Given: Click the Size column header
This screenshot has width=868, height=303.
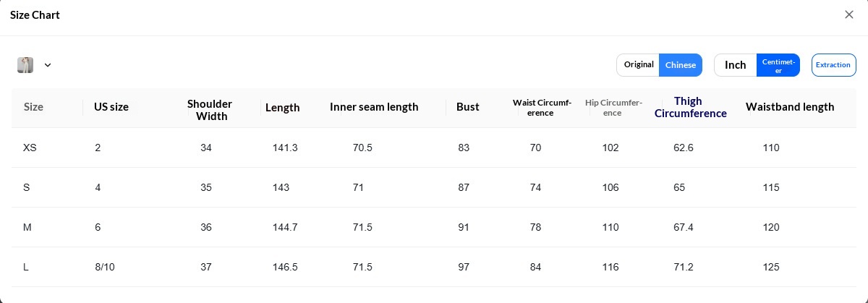Looking at the screenshot, I should 33,107.
